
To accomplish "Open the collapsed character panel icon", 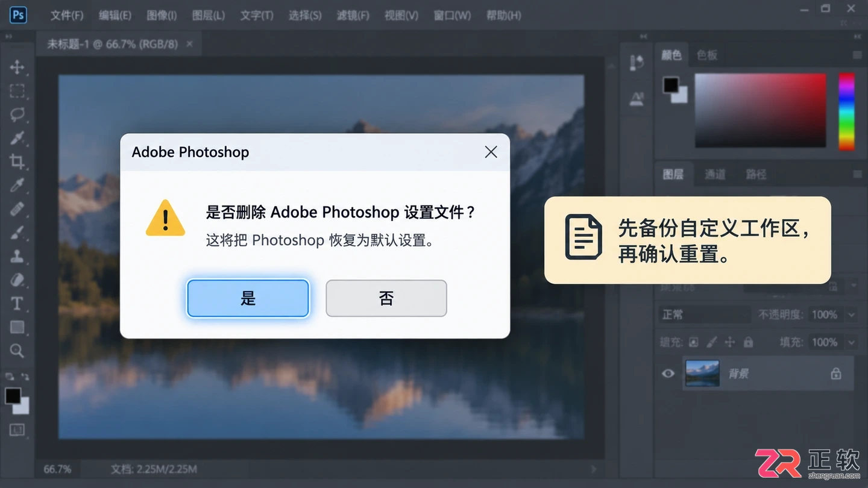I will [637, 99].
